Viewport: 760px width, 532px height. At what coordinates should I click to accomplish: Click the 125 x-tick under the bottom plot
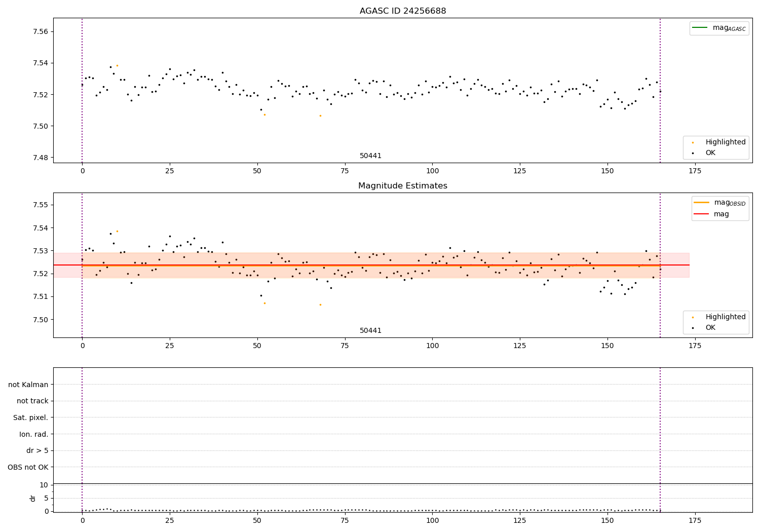pos(520,520)
